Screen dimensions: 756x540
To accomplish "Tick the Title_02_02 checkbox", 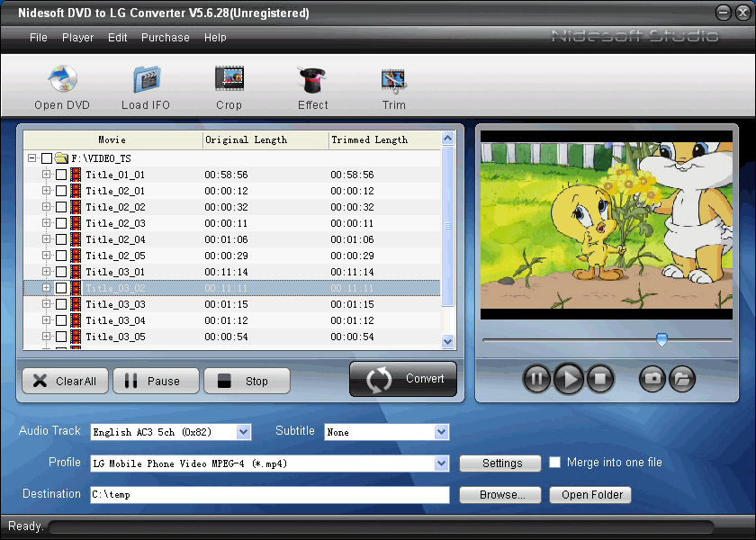I will 61,207.
